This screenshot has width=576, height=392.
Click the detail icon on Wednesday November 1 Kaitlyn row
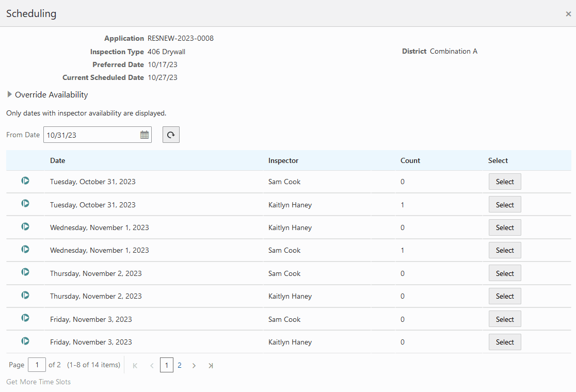[25, 226]
